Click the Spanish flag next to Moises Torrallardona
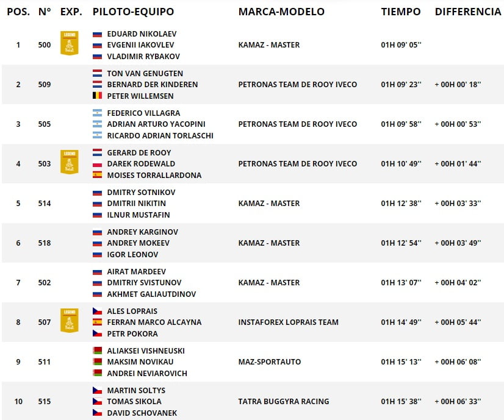504x420 pixels. [98, 175]
